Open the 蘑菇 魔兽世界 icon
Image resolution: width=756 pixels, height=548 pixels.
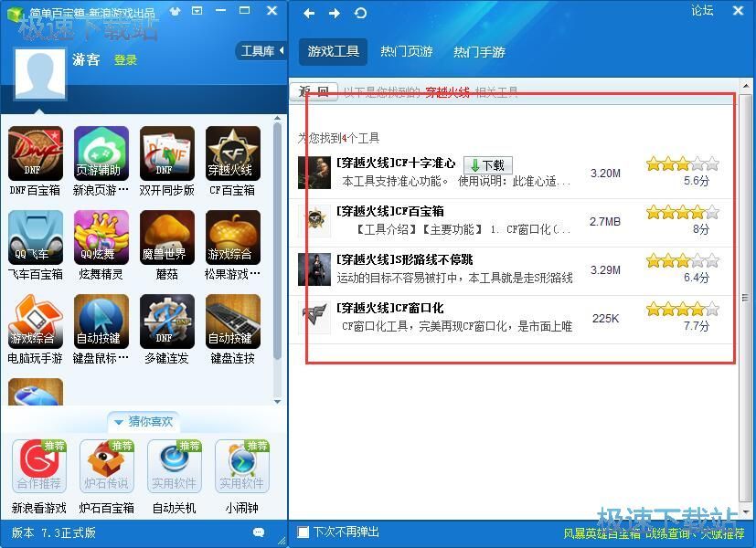click(x=166, y=237)
